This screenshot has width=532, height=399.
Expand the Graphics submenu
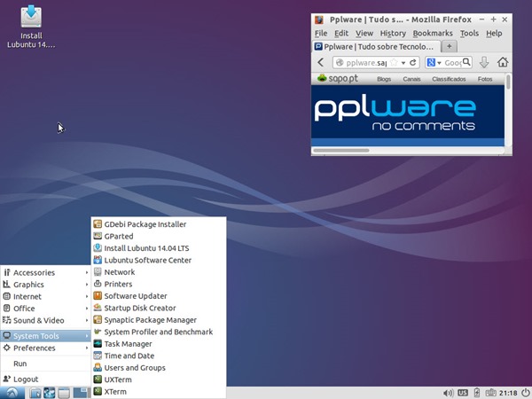(x=46, y=285)
